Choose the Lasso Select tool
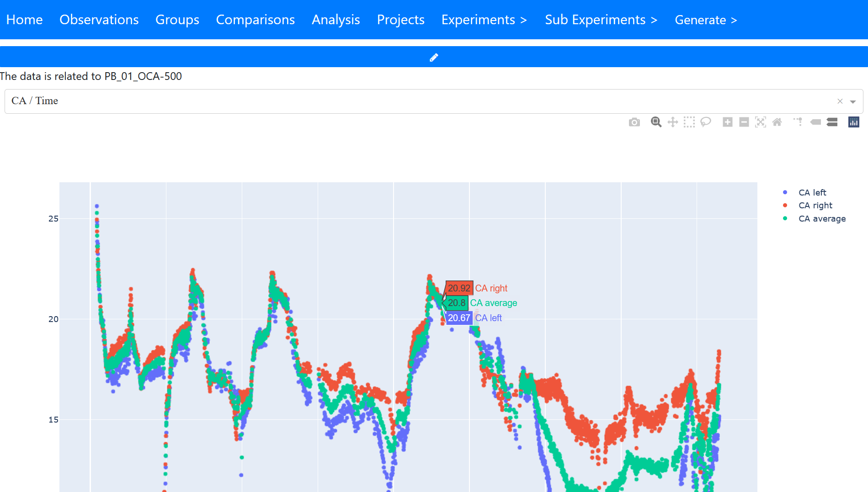The width and height of the screenshot is (868, 492). (x=706, y=122)
